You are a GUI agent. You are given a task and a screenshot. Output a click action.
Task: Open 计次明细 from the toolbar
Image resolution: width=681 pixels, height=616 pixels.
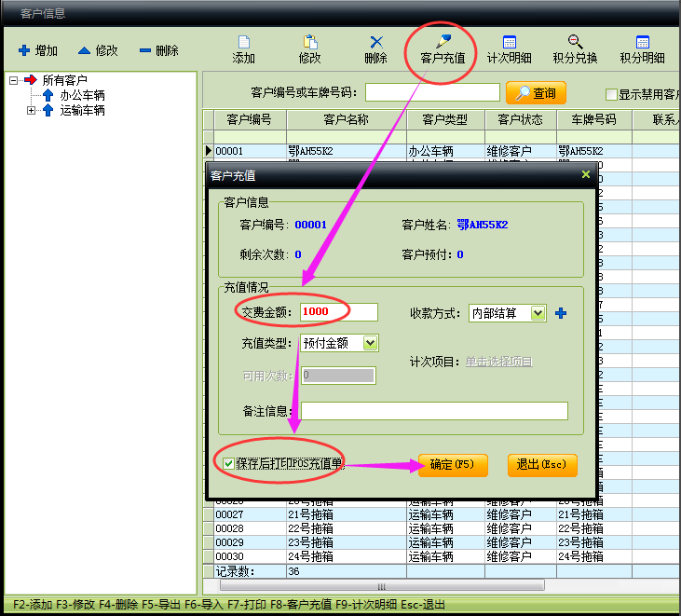tap(509, 49)
